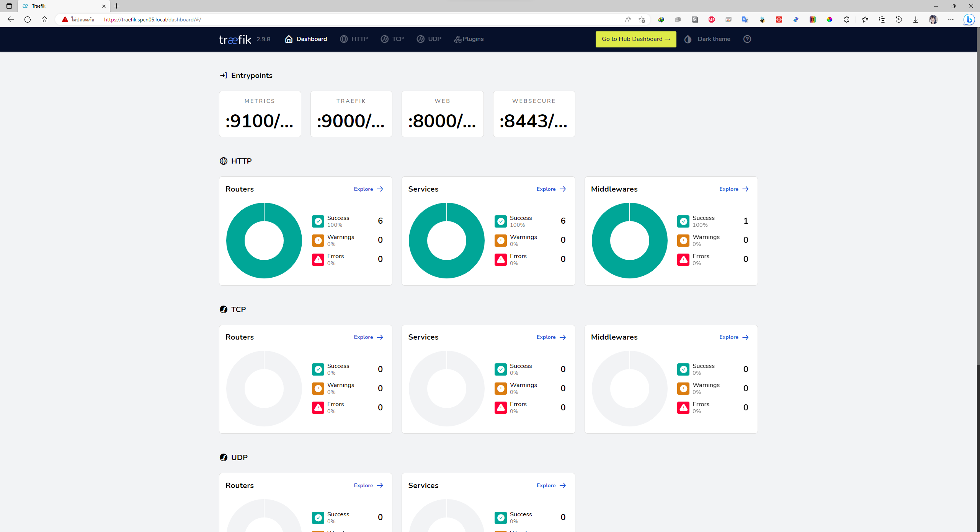The width and height of the screenshot is (980, 532).
Task: Click the HTTP Routers Success check icon
Action: point(318,221)
